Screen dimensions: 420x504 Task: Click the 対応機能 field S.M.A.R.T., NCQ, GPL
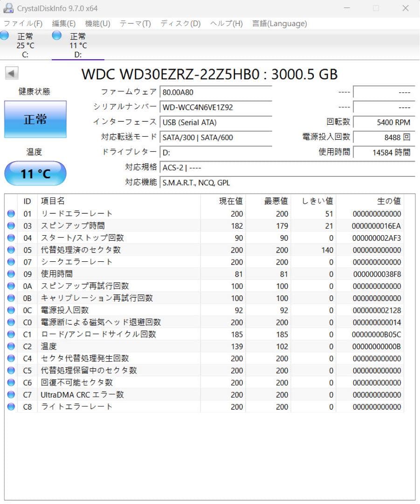[288, 182]
